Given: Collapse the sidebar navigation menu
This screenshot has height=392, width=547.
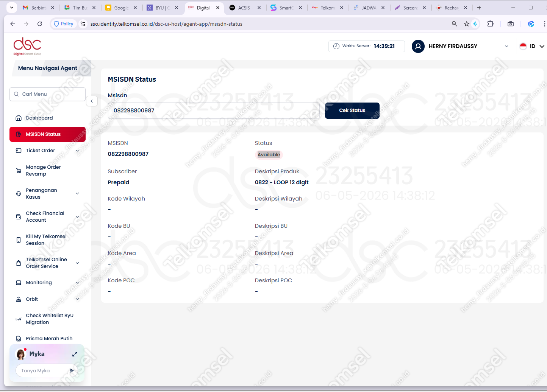Looking at the screenshot, I should 92,101.
